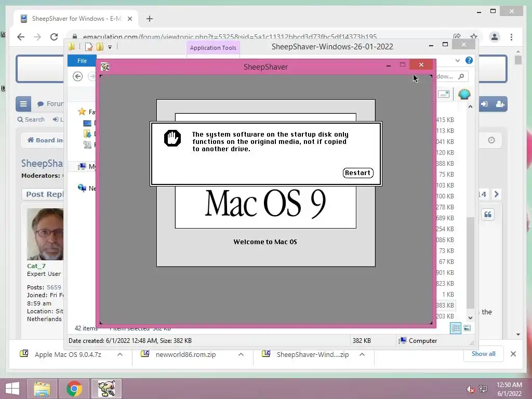Click the properties icon in Explorer title bar
Image resolution: width=532 pixels, height=399 pixels.
(x=88, y=47)
